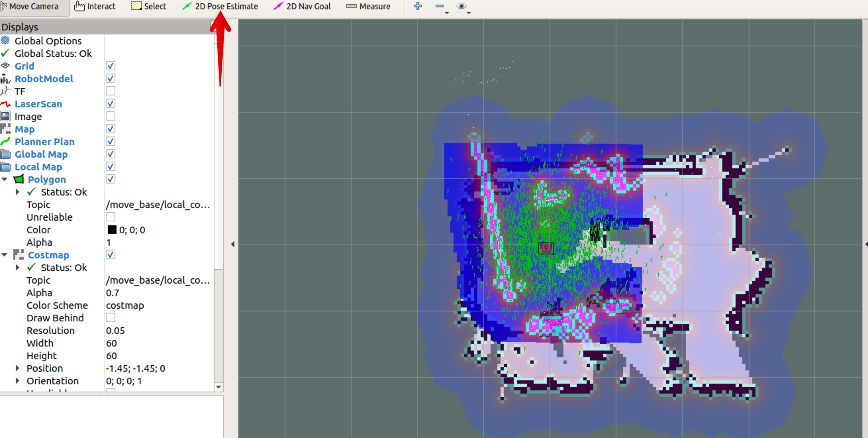Click the Global Options gear icon
868x438 pixels.
tap(5, 41)
